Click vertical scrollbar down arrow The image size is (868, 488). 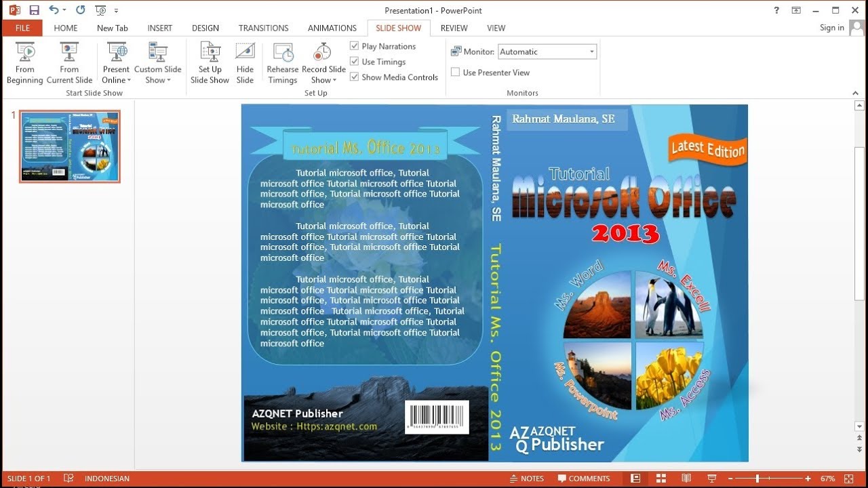click(x=860, y=426)
